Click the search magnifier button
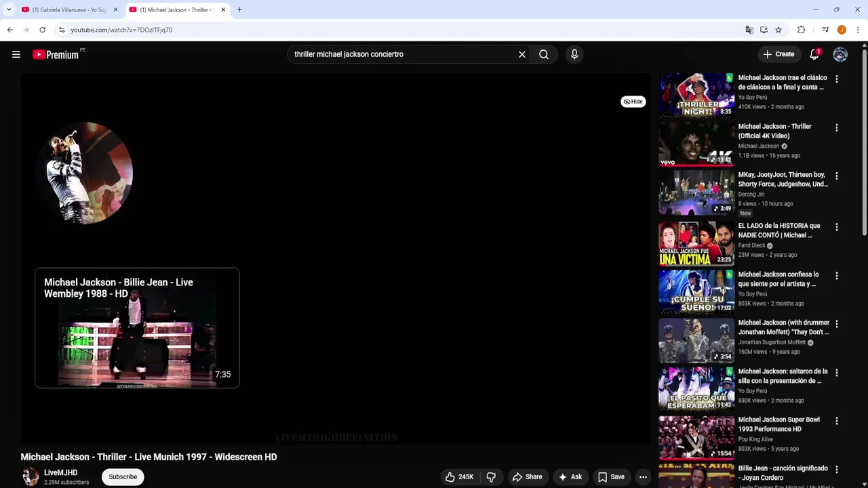Viewport: 868px width, 488px height. click(x=544, y=54)
